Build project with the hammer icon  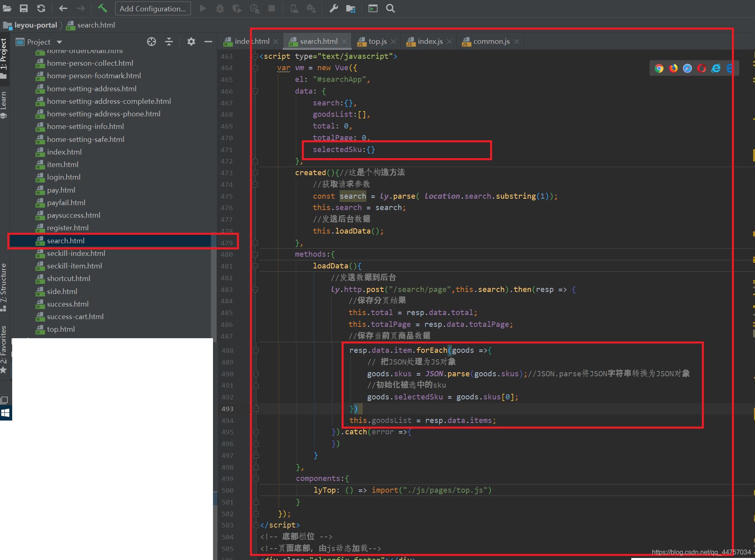pyautogui.click(x=102, y=8)
